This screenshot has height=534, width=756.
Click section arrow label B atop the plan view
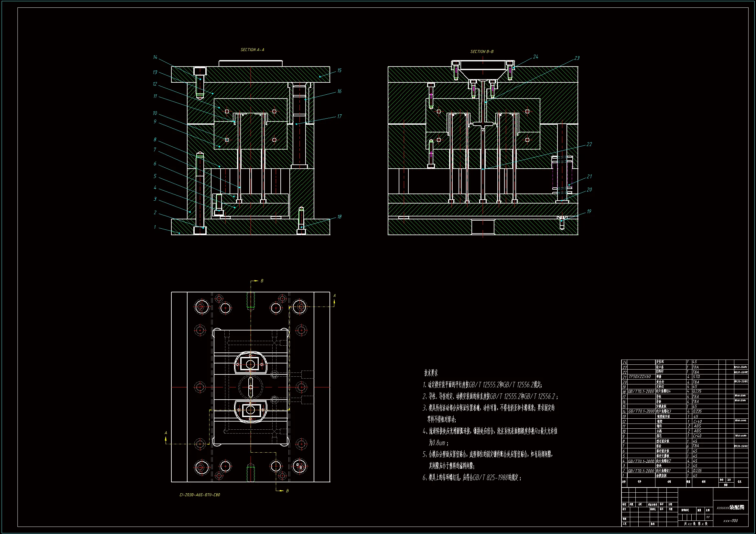(x=262, y=281)
